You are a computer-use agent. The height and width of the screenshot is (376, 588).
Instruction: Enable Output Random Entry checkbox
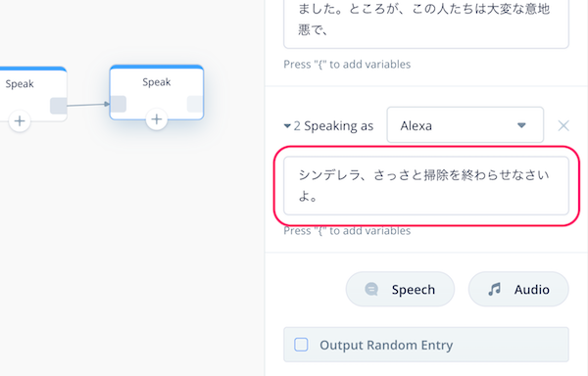click(x=301, y=345)
